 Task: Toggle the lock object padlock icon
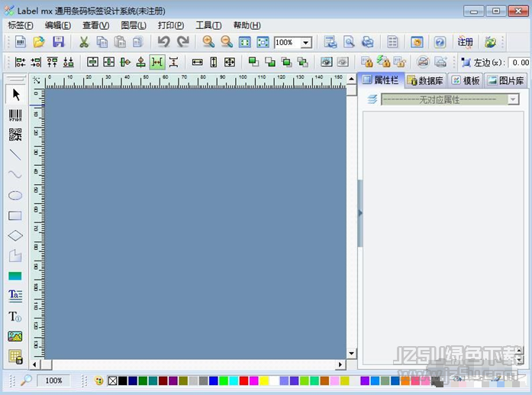pyautogui.click(x=367, y=62)
